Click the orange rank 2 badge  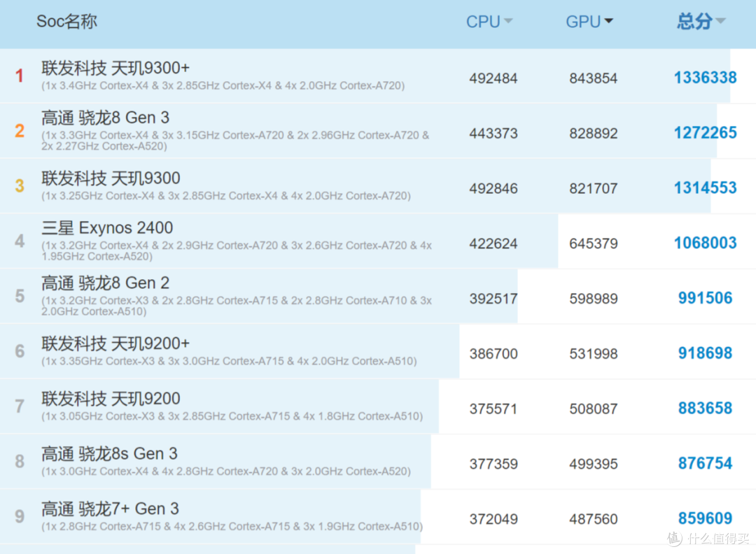(x=20, y=132)
